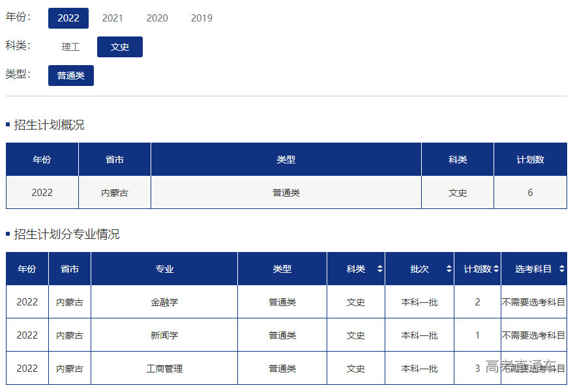Open the 工商管理 major entry
The image size is (575, 392).
(x=164, y=369)
